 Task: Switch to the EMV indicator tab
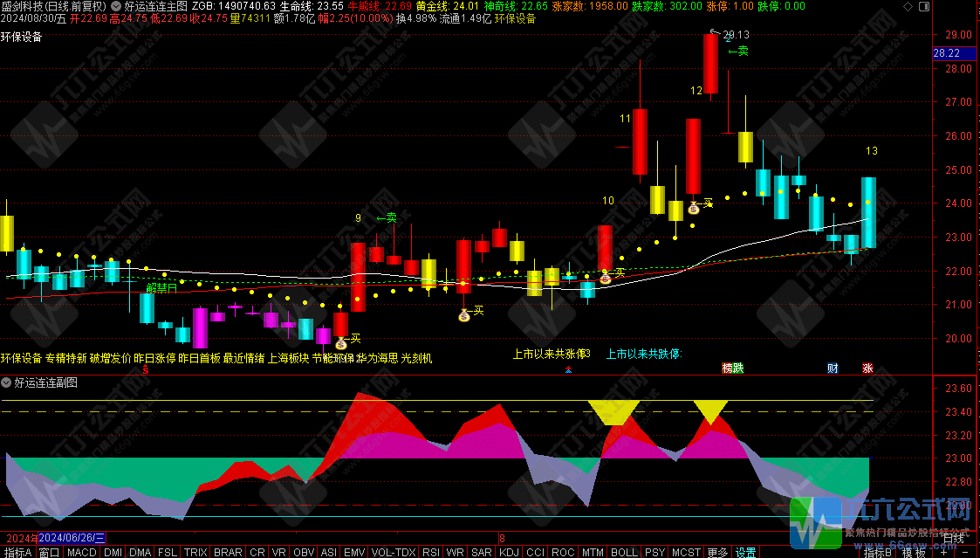pos(354,553)
